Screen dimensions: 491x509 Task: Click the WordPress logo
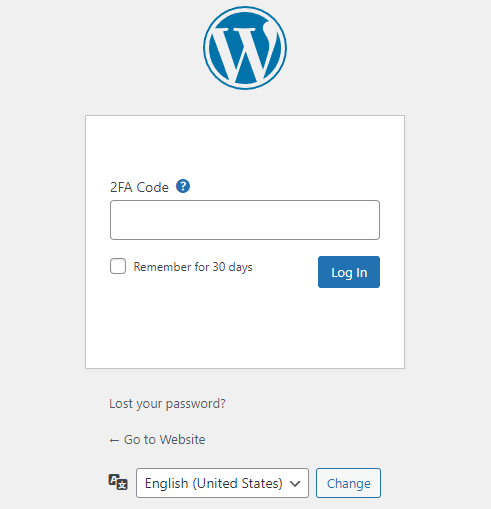[245, 48]
